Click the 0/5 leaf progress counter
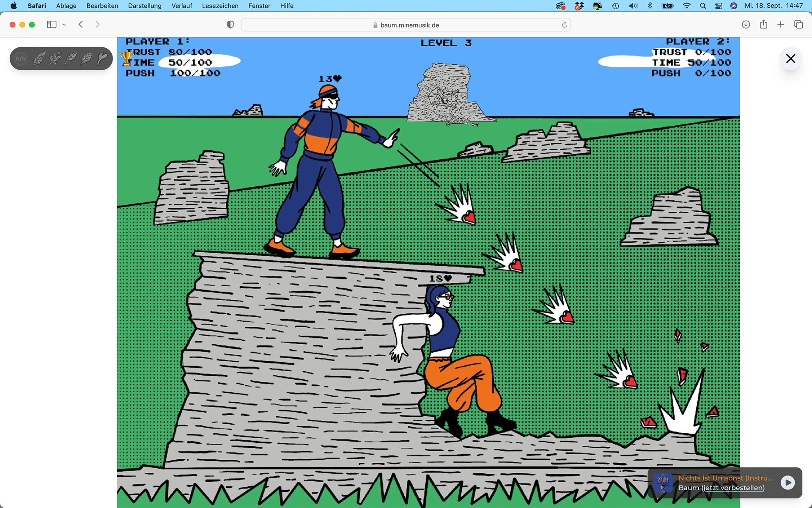This screenshot has height=508, width=812. [20, 58]
